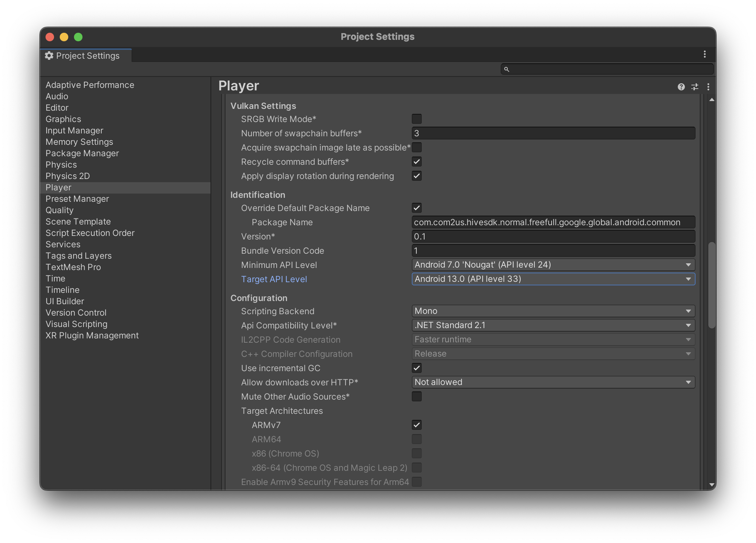Uncheck Recycle command buffers
The width and height of the screenshot is (756, 543).
(416, 162)
